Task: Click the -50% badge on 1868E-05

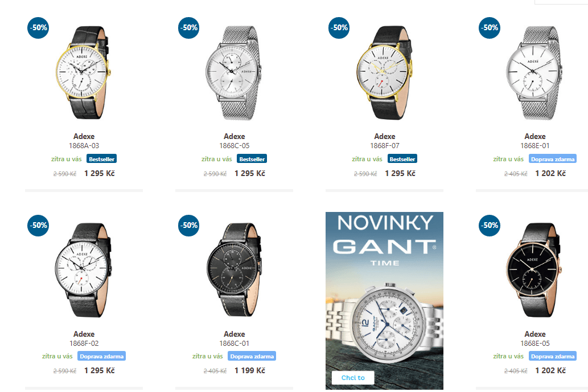Action: [490, 225]
